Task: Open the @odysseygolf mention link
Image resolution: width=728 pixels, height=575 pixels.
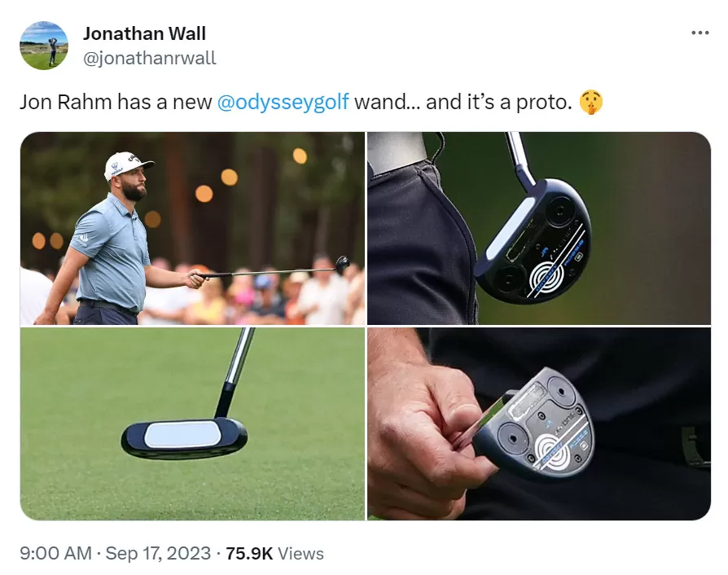Action: pos(283,102)
